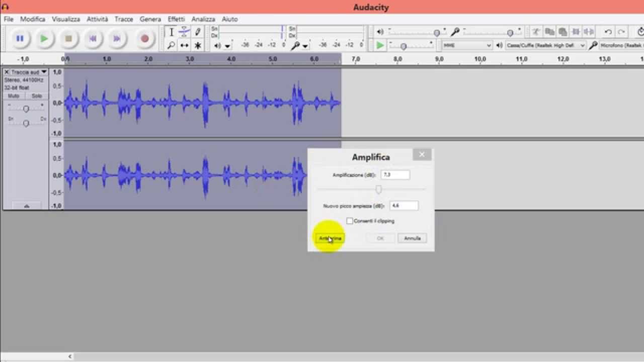Click the Undo arrow icon

[x=608, y=32]
